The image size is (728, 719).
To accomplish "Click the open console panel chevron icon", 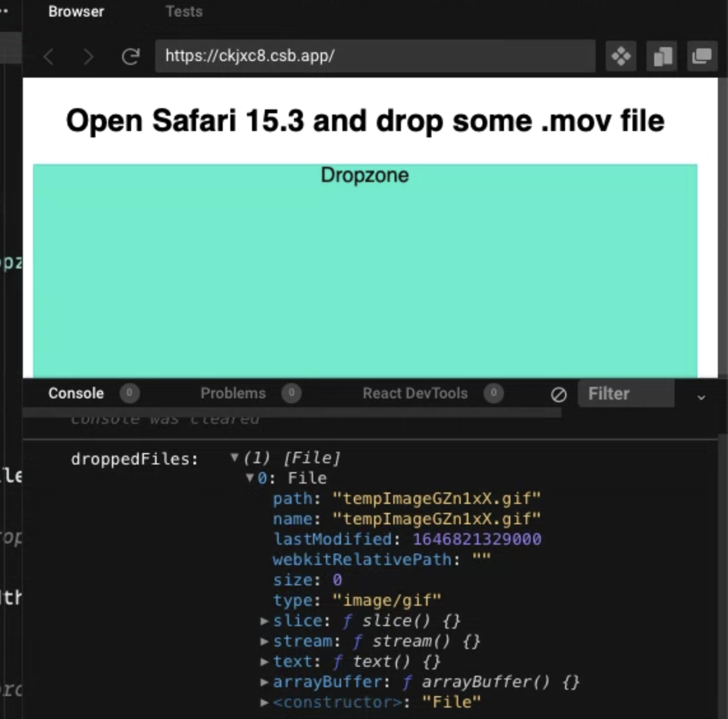I will (702, 397).
